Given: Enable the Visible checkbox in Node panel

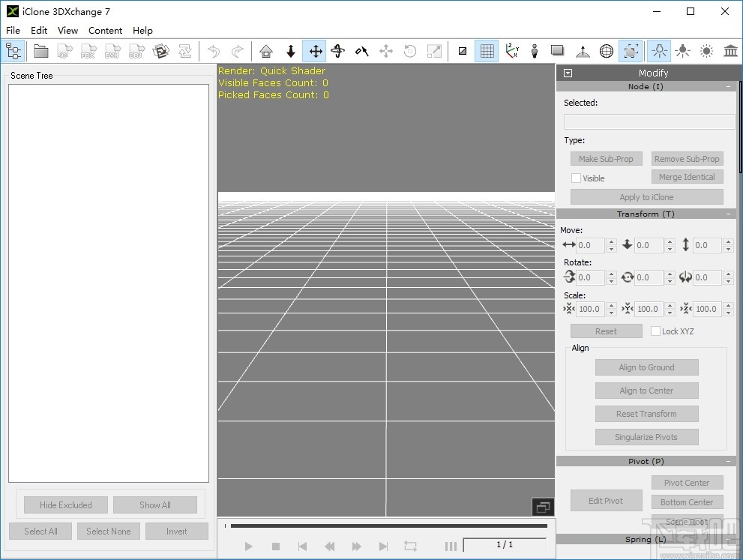Looking at the screenshot, I should pyautogui.click(x=576, y=178).
